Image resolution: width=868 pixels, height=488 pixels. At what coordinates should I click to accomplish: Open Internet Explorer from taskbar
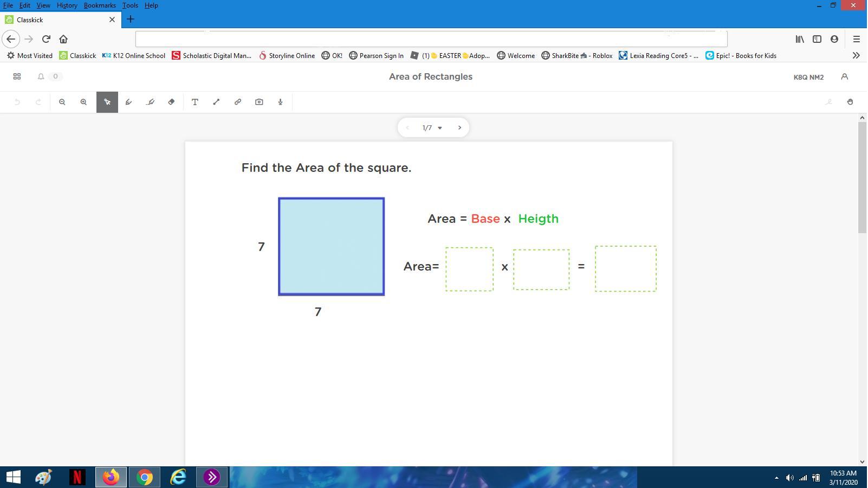pyautogui.click(x=178, y=477)
